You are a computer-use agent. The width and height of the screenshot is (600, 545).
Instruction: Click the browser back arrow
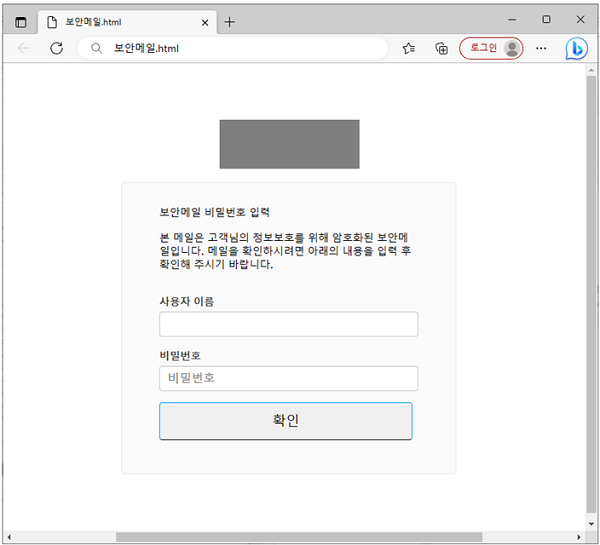(x=24, y=48)
